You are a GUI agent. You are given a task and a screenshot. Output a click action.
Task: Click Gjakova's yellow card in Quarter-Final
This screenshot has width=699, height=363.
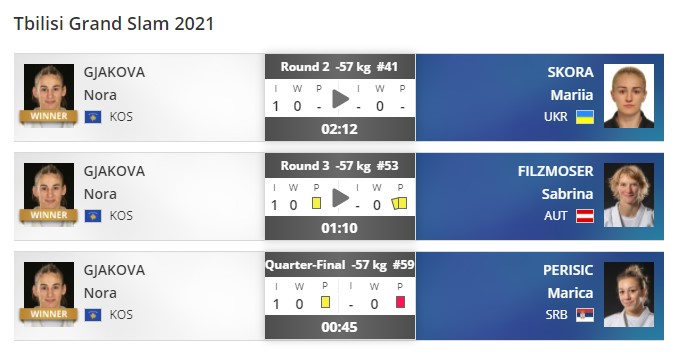(325, 302)
